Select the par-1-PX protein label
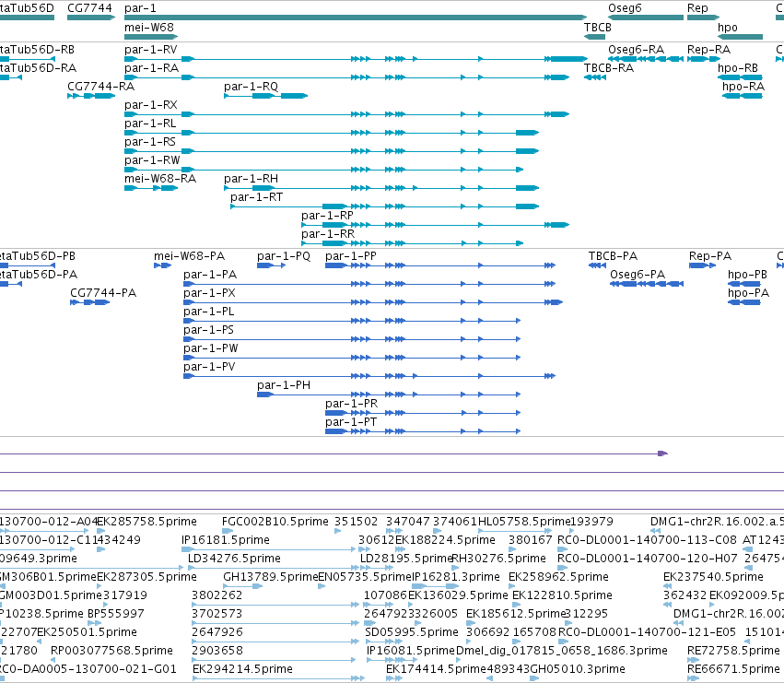Image resolution: width=784 pixels, height=683 pixels. 209,293
